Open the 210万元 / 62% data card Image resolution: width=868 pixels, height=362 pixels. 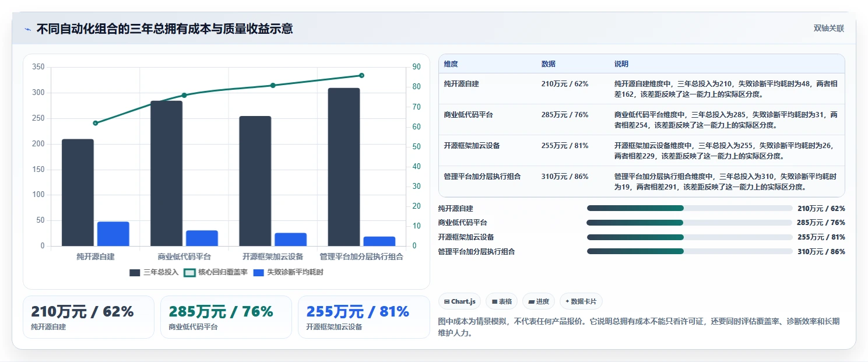tap(89, 317)
